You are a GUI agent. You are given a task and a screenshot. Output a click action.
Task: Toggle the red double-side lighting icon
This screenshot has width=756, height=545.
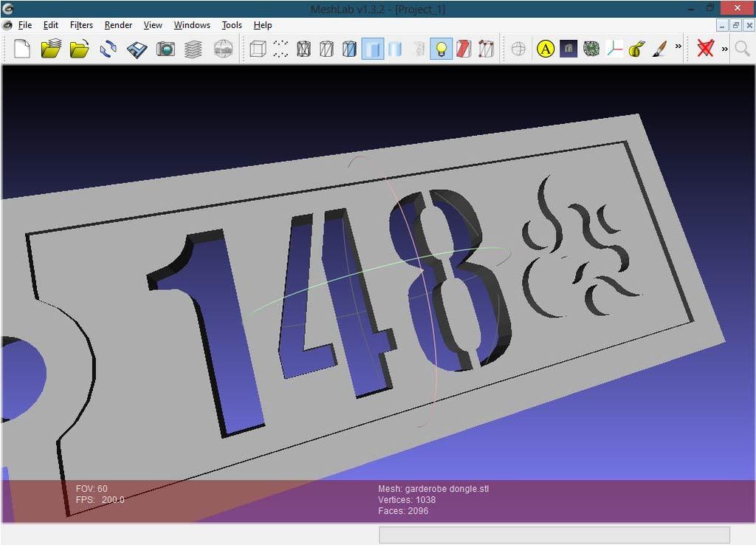click(464, 49)
